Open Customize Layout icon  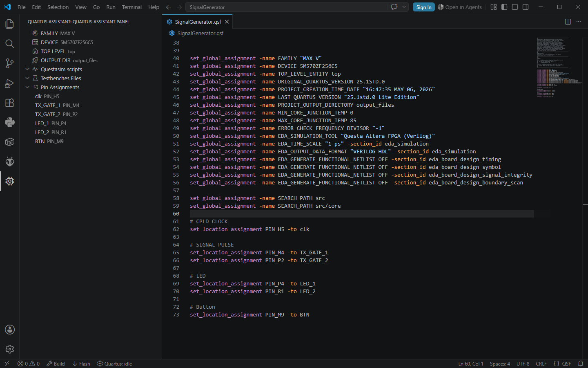click(x=494, y=7)
